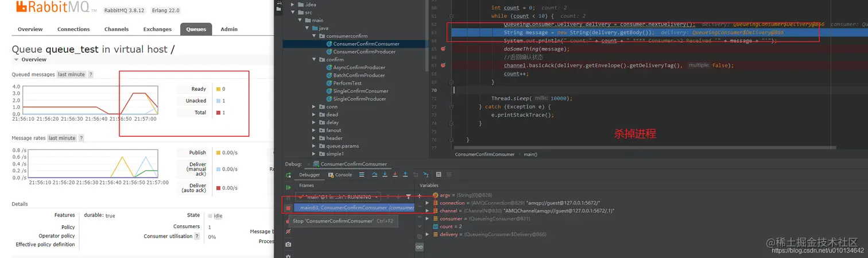Viewport: 868px width, 258px height.
Task: Toggle breakpoint on line 67
Action: pos(443,66)
